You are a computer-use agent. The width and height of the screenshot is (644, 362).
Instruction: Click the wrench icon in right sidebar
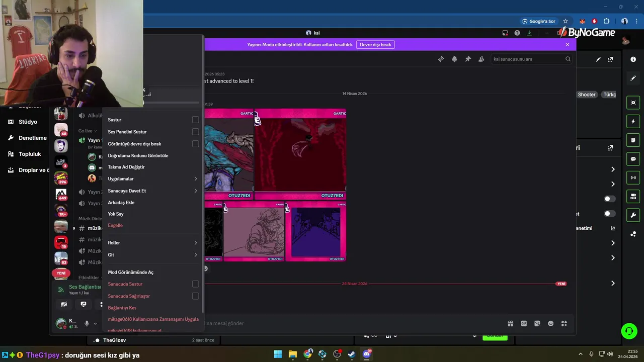point(633,215)
